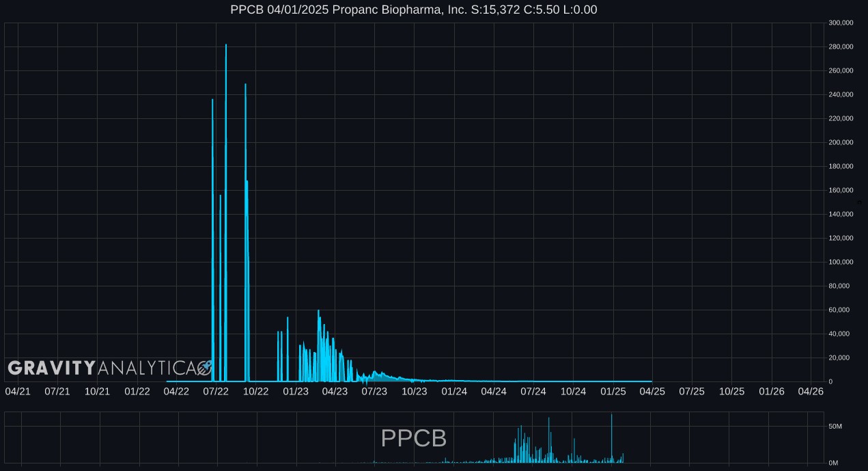The image size is (868, 471).
Task: Click the 07/25 date axis label
Action: (692, 391)
